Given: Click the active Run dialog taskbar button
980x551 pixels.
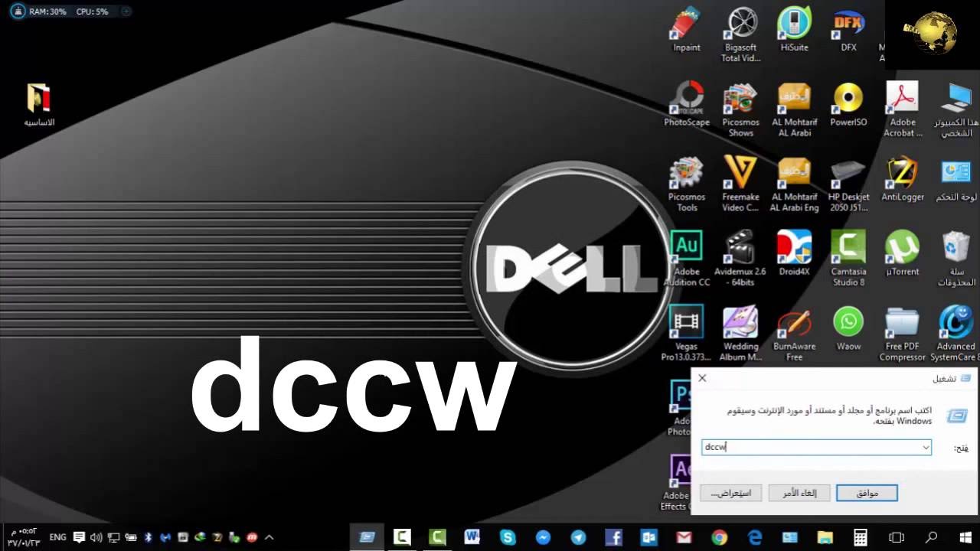Looking at the screenshot, I should pos(367,537).
